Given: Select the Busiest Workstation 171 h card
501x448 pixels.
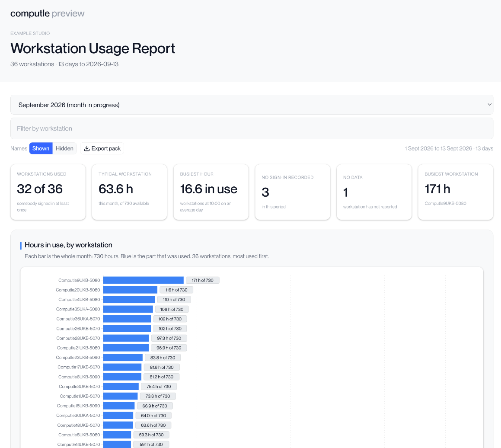Looking at the screenshot, I should click(x=456, y=192).
